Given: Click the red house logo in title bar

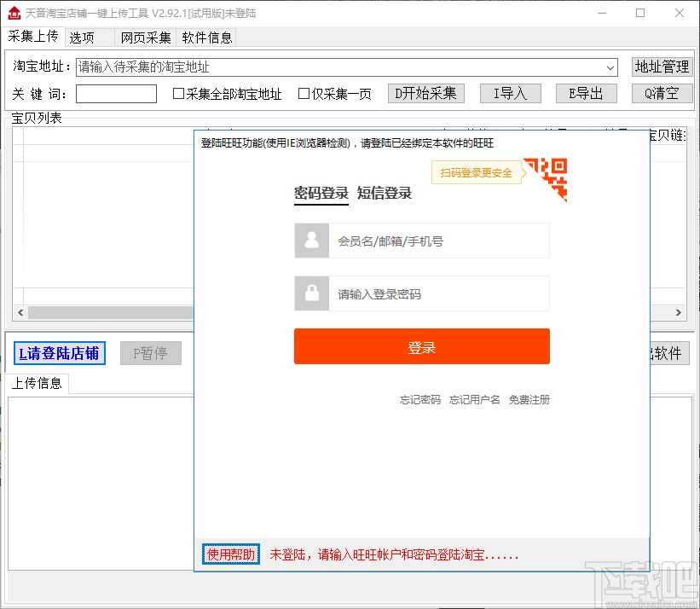Looking at the screenshot, I should click(14, 13).
